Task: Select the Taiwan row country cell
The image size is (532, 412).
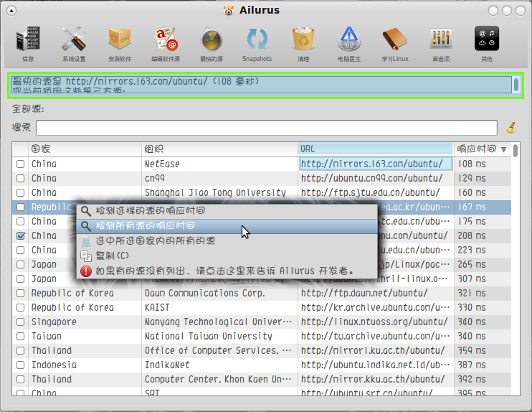Action: 85,336
